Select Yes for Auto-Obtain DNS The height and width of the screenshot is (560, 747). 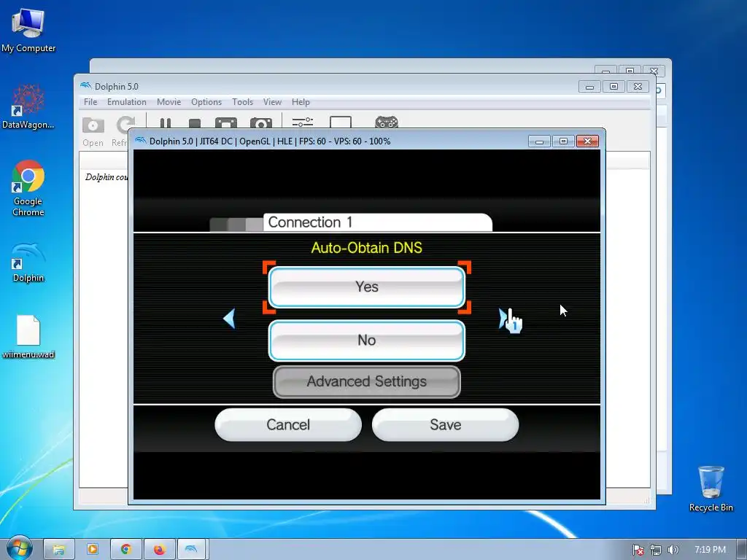[x=366, y=287]
